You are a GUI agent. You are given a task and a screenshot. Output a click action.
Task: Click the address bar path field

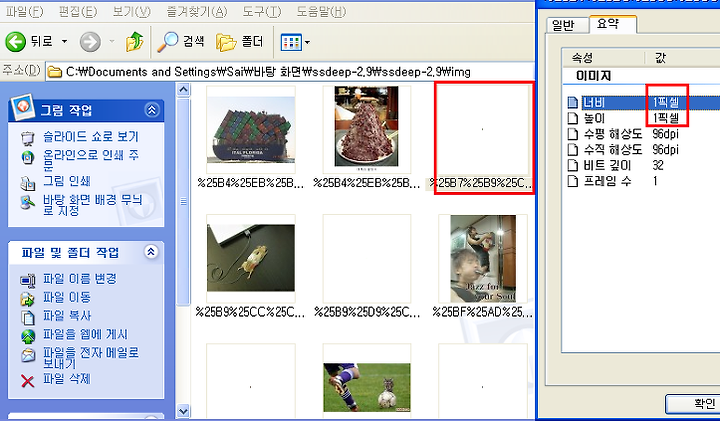[290, 72]
